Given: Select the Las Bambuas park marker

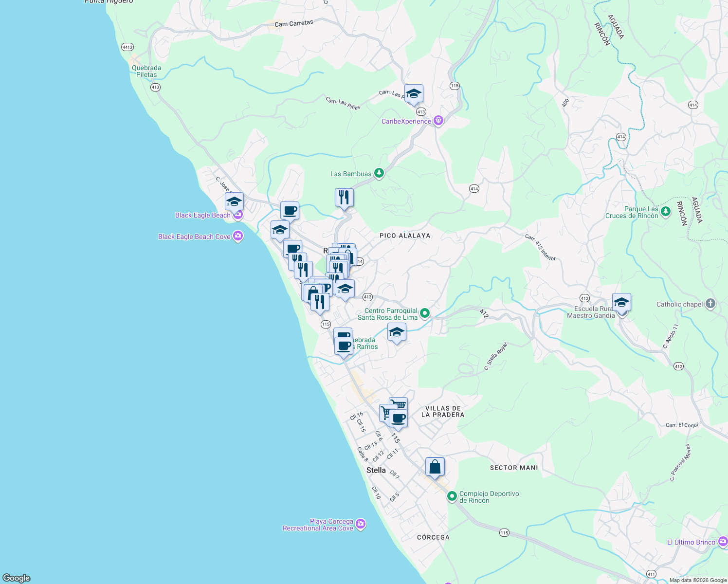Looking at the screenshot, I should click(379, 173).
